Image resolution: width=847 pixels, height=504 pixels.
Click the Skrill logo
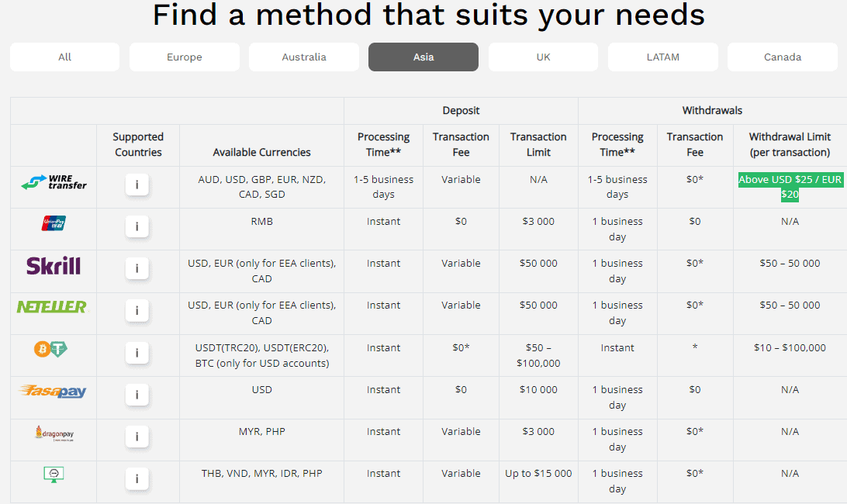click(54, 267)
